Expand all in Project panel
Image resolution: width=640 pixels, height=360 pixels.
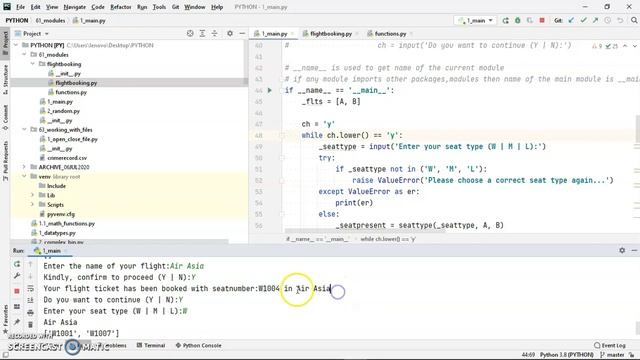pos(202,33)
